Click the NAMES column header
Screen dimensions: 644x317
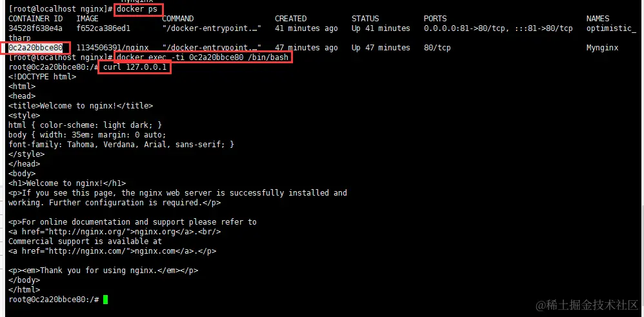click(x=598, y=19)
